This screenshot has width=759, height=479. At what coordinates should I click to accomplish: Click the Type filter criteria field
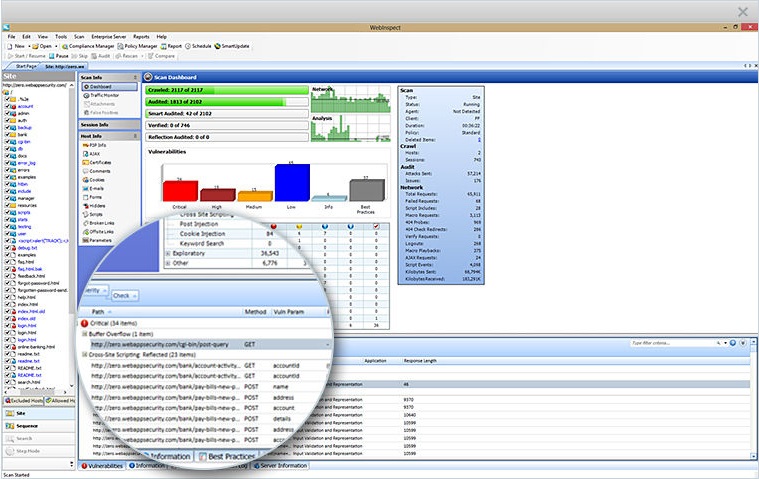pos(672,343)
